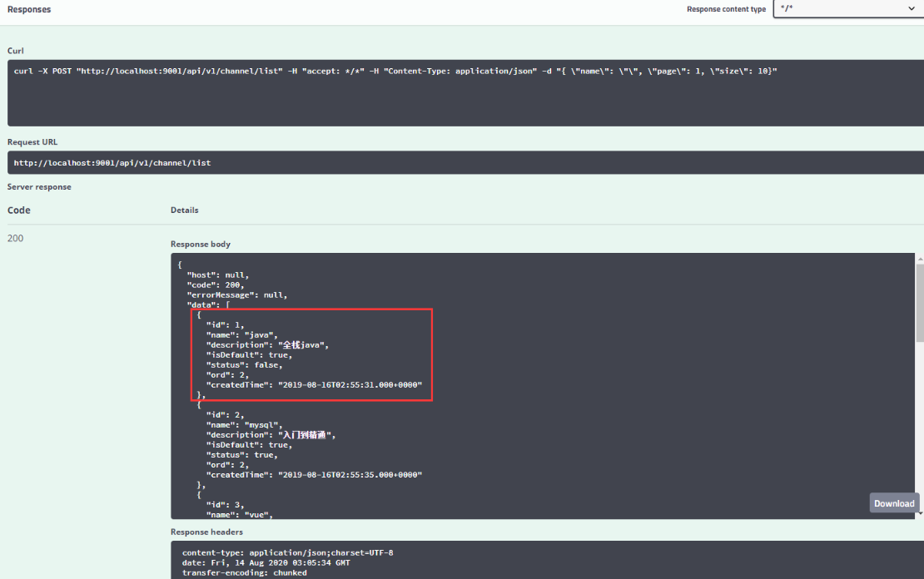Screen dimensions: 924x579
Task: Click the "Response body" label
Action: (x=201, y=244)
